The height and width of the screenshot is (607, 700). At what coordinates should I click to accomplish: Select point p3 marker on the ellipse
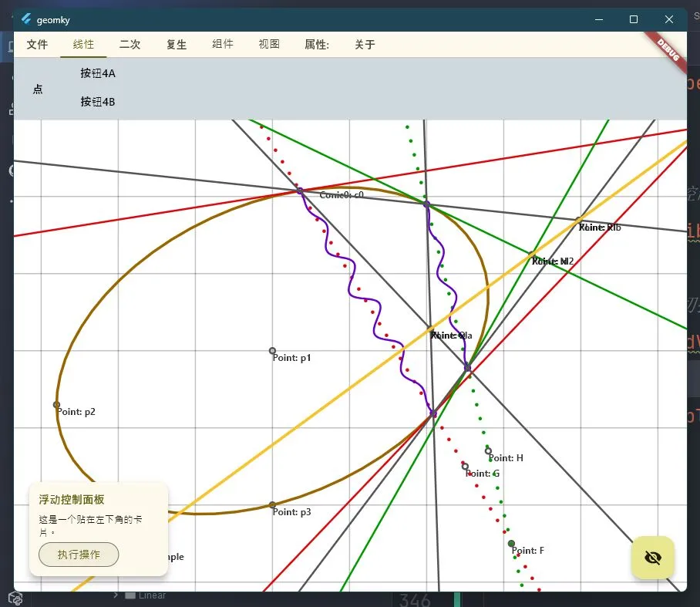tap(272, 505)
